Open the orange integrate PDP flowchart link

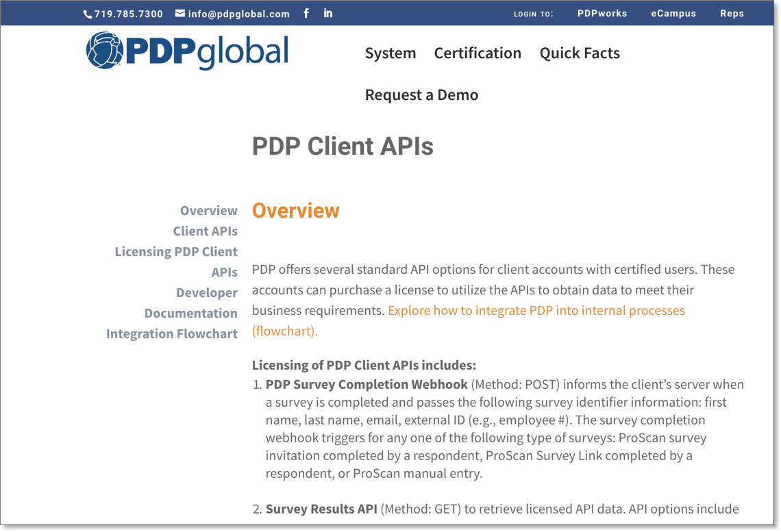click(x=468, y=320)
